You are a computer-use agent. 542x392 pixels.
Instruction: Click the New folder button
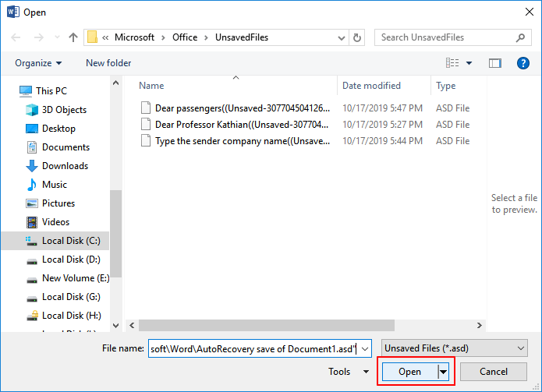108,63
